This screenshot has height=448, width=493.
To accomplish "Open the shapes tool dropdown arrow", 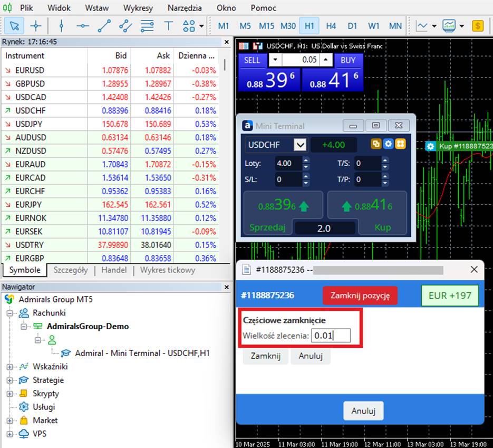I will (x=201, y=26).
